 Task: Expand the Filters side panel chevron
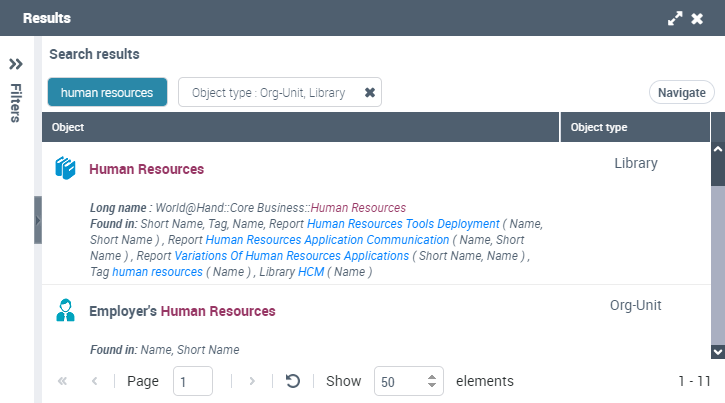(16, 64)
